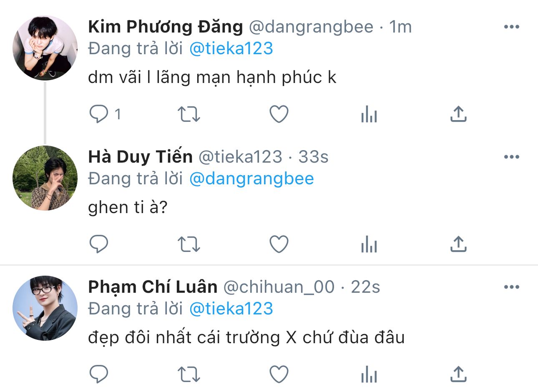Reply to the "ghen ti à?" tweet
The width and height of the screenshot is (538, 392).
click(99, 244)
